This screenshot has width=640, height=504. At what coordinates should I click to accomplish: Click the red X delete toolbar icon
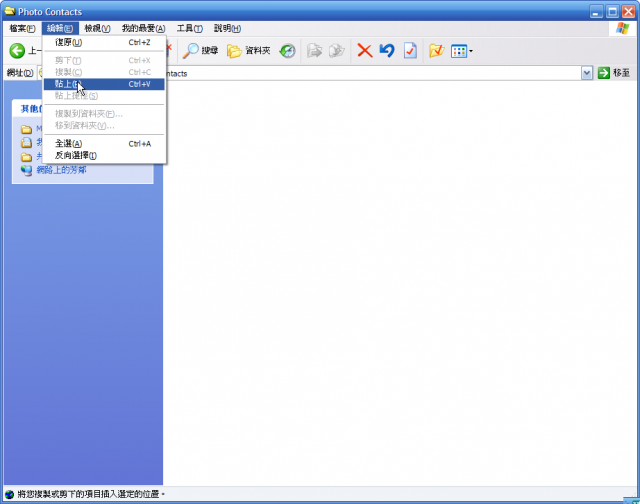pos(364,51)
